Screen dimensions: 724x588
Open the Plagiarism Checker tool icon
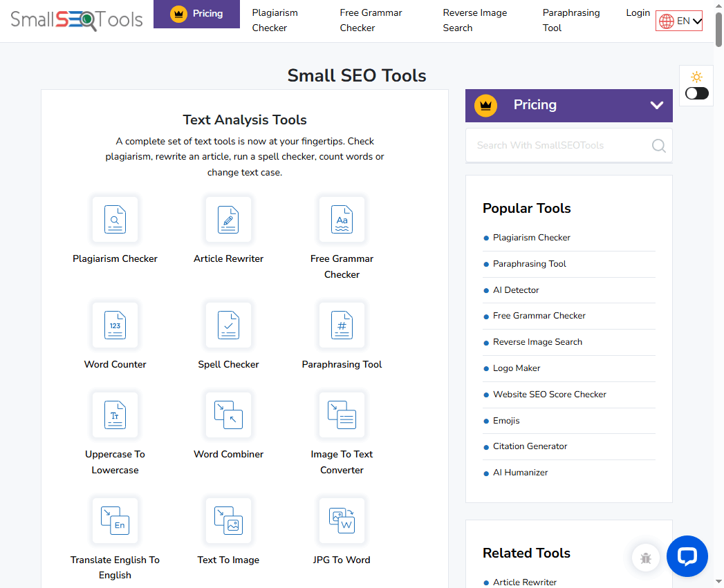[115, 220]
